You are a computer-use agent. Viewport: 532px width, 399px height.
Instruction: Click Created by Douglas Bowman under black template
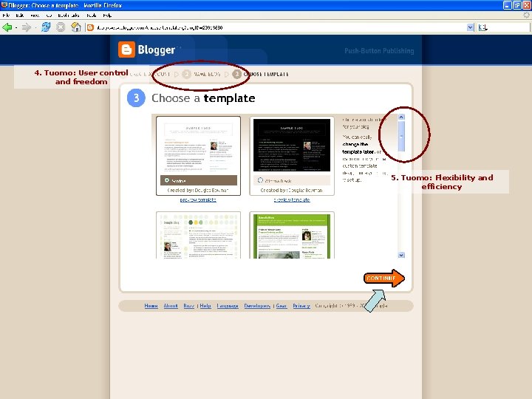coord(291,191)
